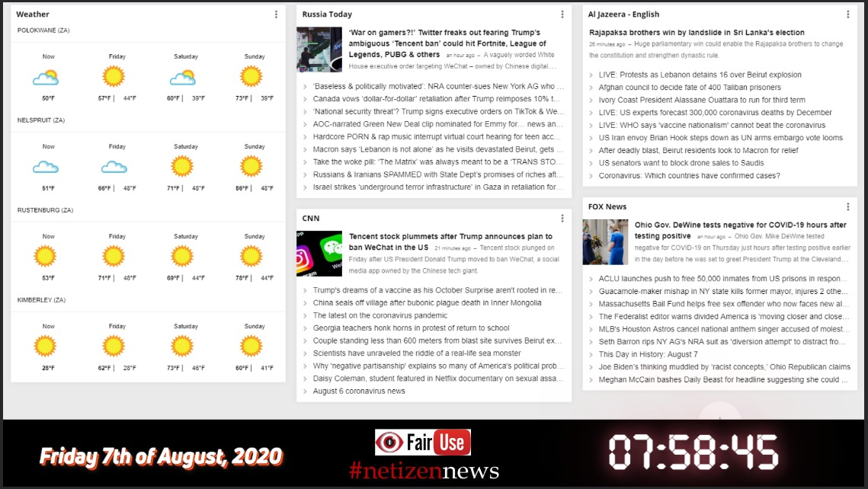Image resolution: width=868 pixels, height=489 pixels.
Task: Open Scientists unraveled real-life sea monster story
Action: pos(417,353)
